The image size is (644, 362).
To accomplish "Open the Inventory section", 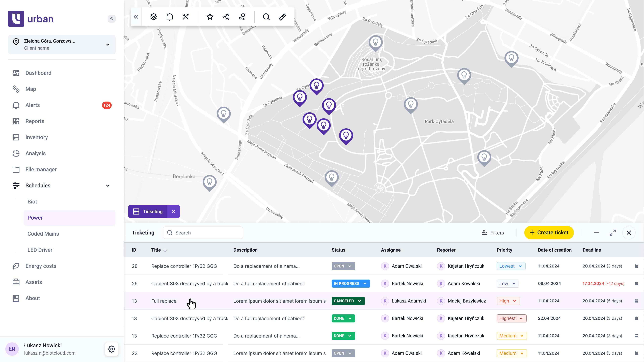I will [x=37, y=137].
